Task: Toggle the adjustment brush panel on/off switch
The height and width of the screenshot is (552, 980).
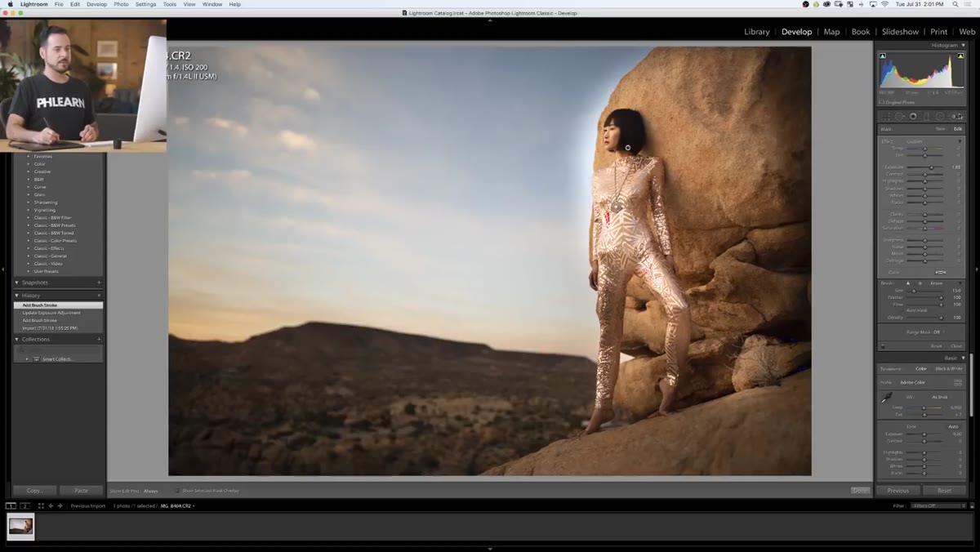Action: [883, 346]
